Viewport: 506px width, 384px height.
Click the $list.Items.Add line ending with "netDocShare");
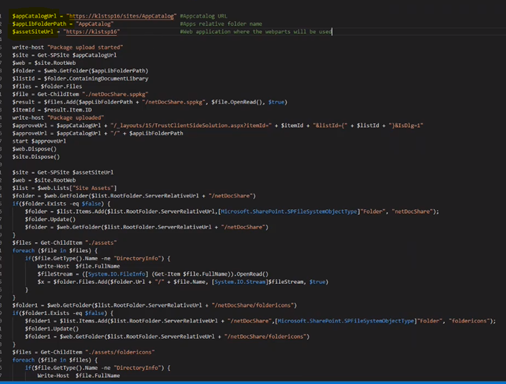pos(232,212)
